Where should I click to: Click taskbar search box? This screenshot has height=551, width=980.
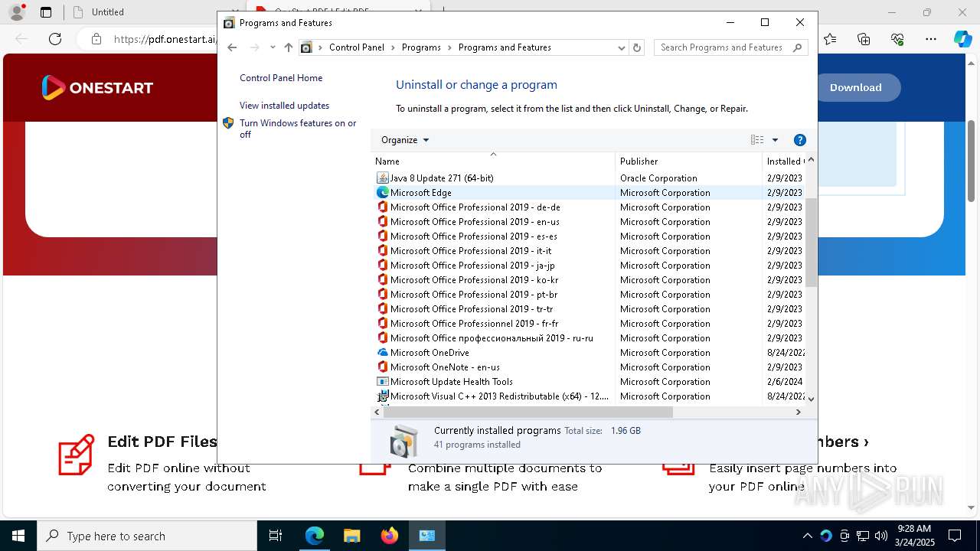click(147, 536)
